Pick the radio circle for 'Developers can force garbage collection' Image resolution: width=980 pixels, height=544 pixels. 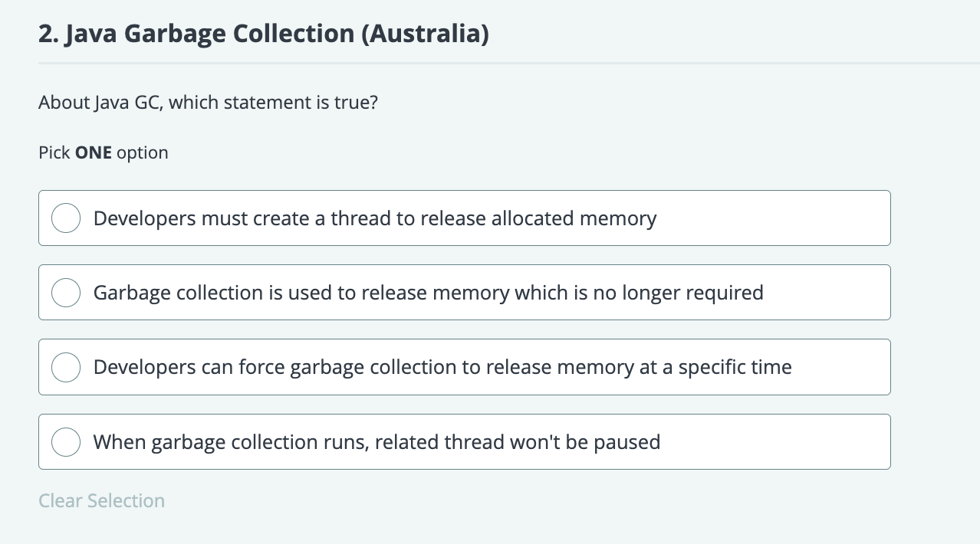pos(66,367)
